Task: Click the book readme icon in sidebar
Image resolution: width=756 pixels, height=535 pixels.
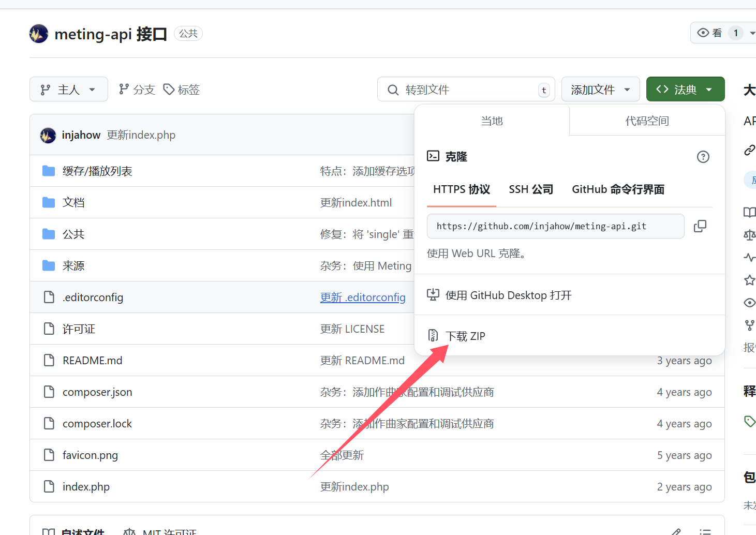Action: pyautogui.click(x=749, y=212)
